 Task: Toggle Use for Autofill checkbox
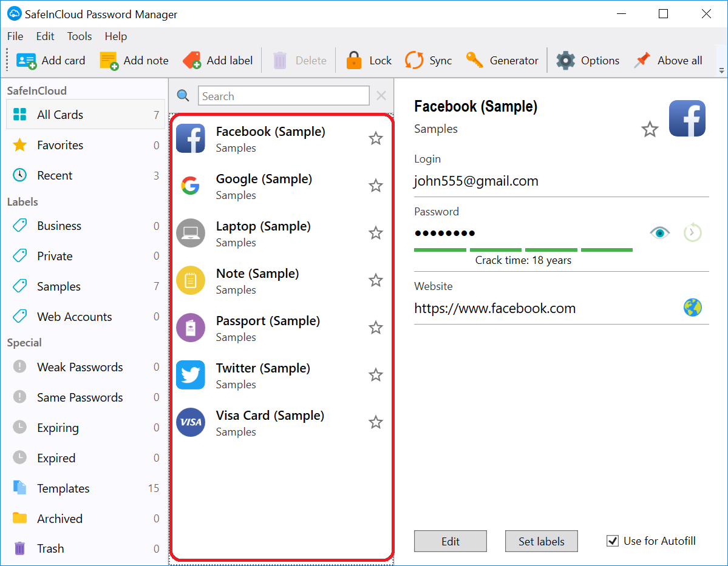click(613, 541)
